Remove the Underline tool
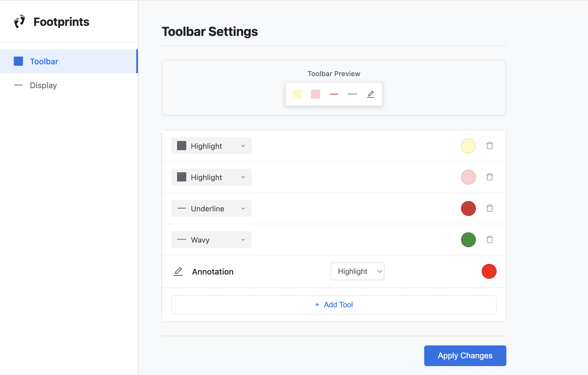The height and width of the screenshot is (375, 588). [489, 208]
